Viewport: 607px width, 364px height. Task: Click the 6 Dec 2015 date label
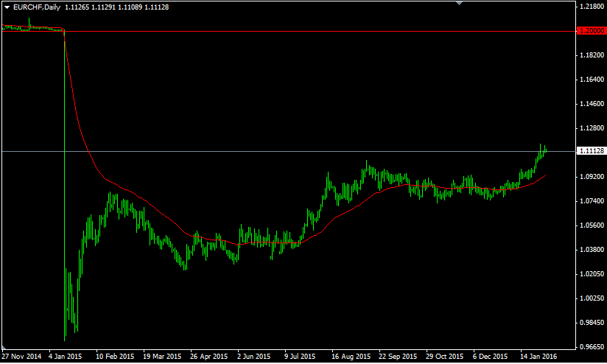tap(491, 356)
